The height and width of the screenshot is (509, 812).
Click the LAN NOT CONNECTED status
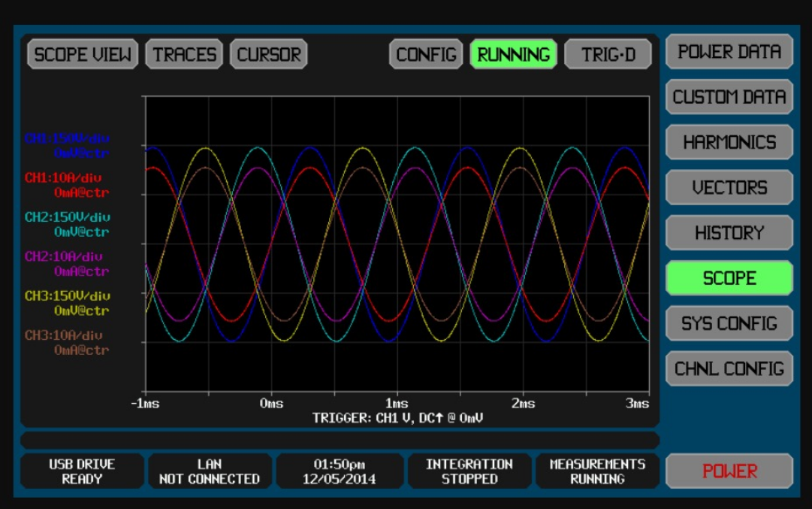click(x=210, y=471)
